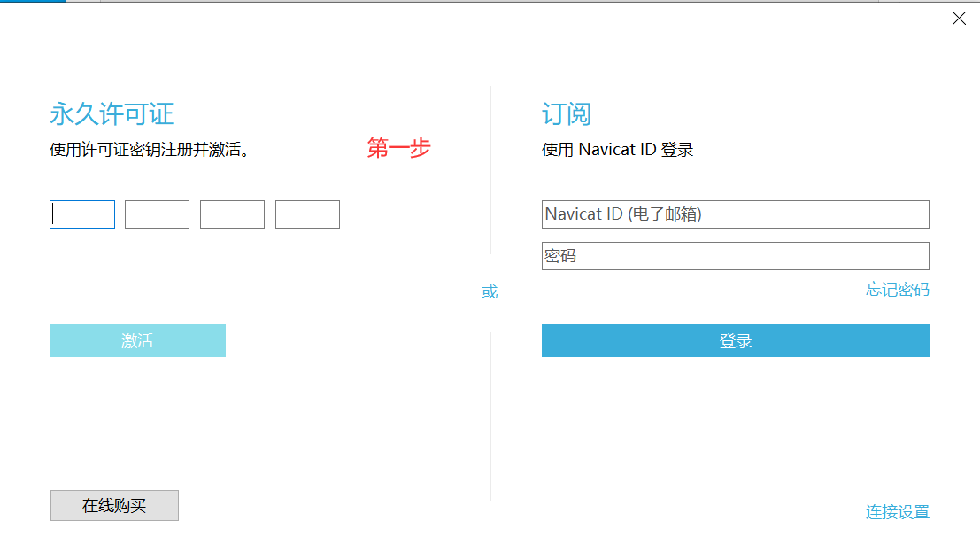
Task: Click the red 第一步 label
Action: point(398,149)
